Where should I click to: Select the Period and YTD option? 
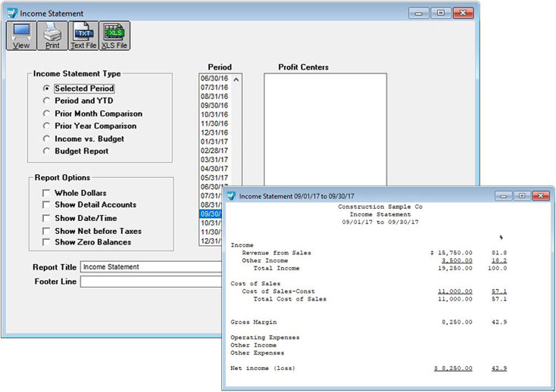click(47, 101)
